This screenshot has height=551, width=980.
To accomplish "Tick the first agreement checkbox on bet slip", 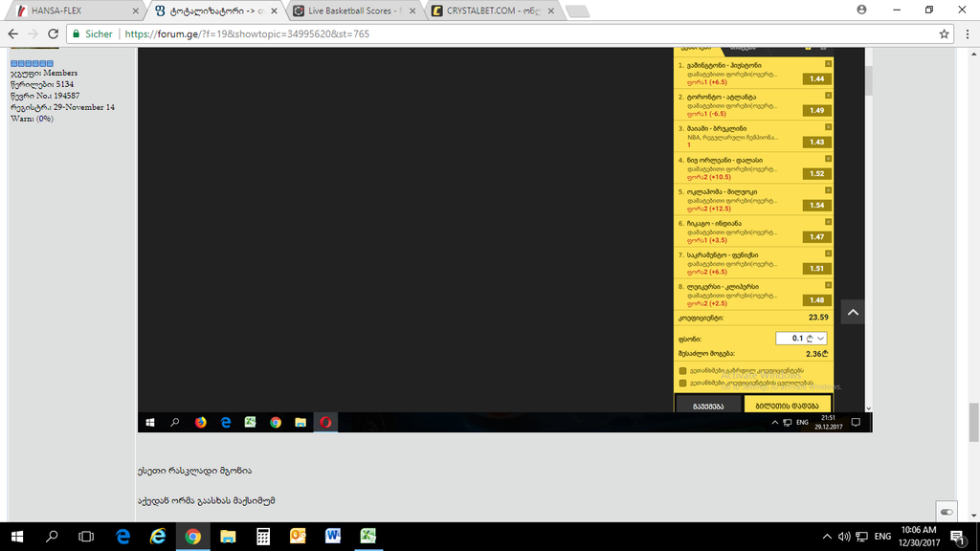I will [x=682, y=371].
